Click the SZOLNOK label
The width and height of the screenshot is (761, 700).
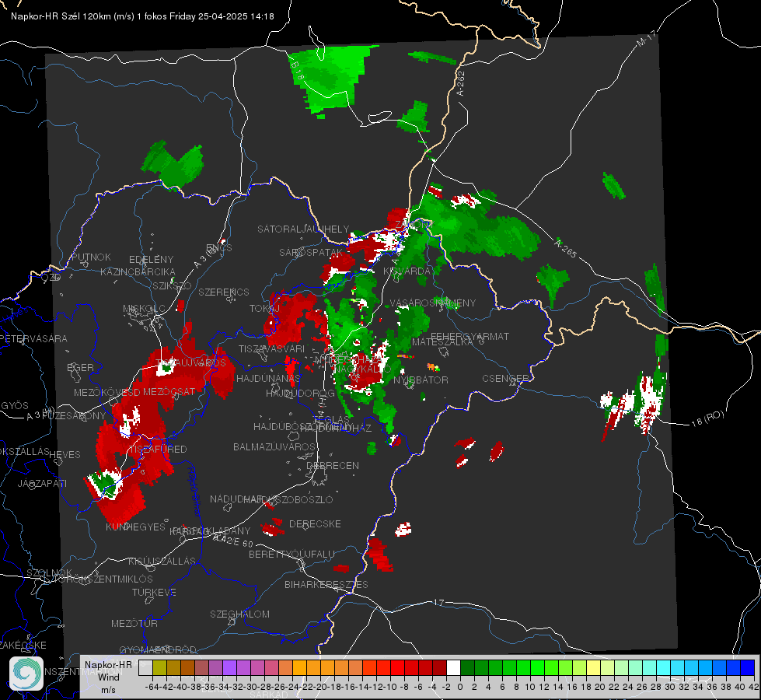click(x=50, y=572)
